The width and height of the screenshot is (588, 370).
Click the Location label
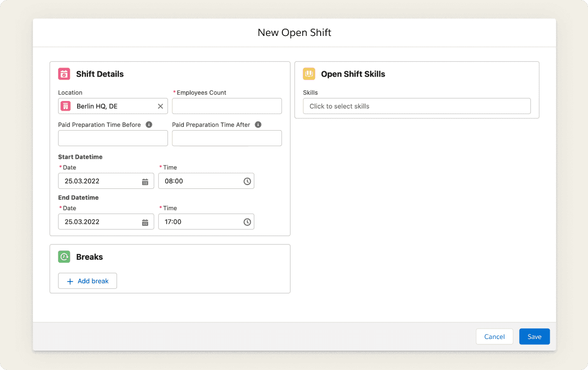70,92
